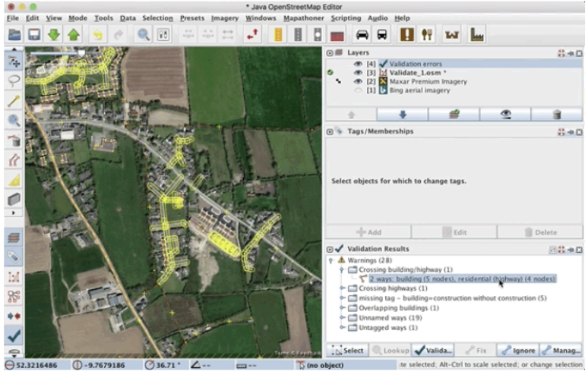Collapse Crossing building/highway node

(342, 269)
